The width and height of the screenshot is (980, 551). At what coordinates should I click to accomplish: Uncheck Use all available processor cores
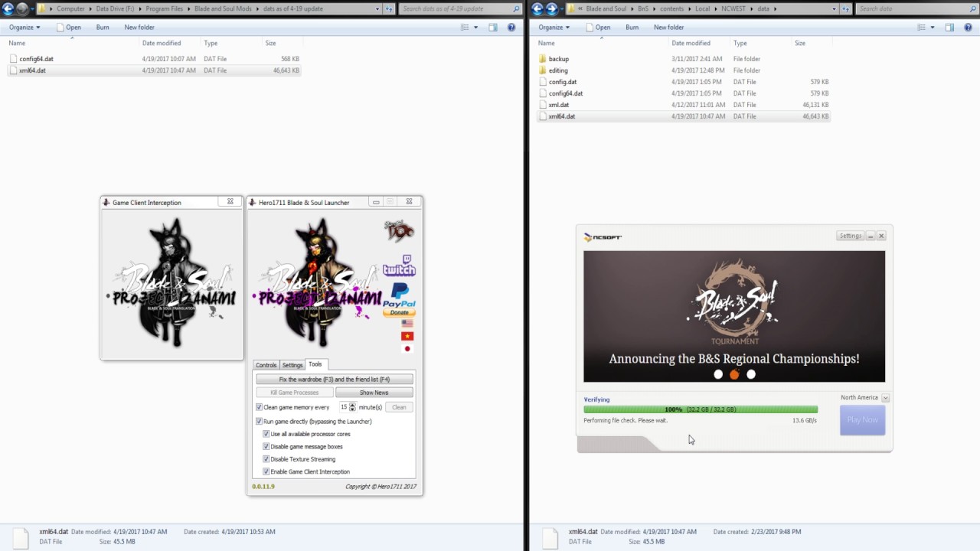tap(266, 434)
